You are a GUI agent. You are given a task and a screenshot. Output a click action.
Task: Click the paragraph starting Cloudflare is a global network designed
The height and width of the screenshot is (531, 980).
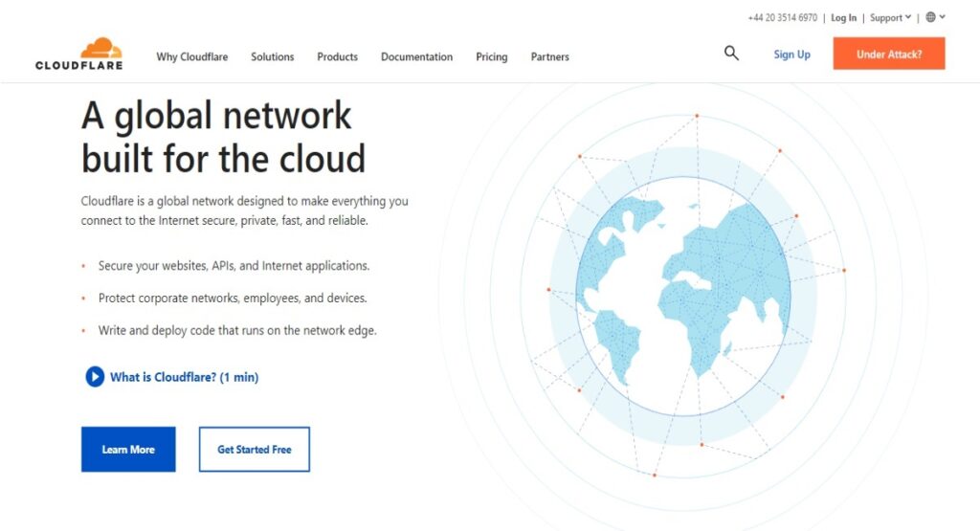(x=244, y=210)
